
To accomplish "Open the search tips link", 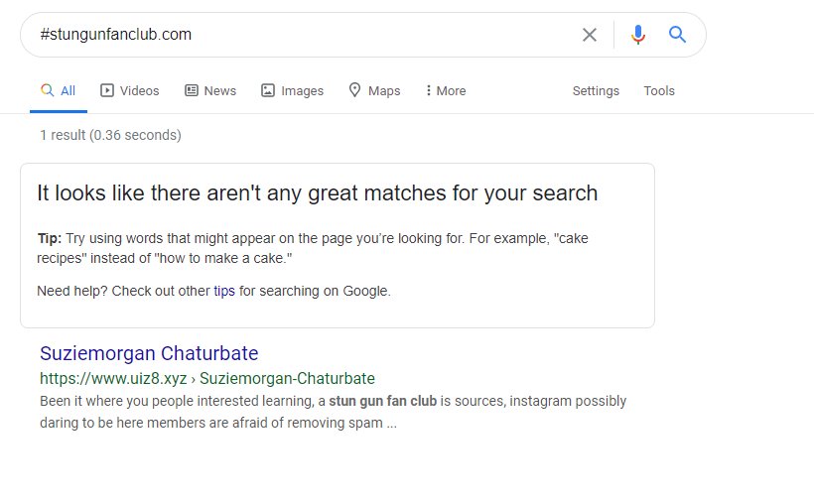I will click(x=224, y=291).
